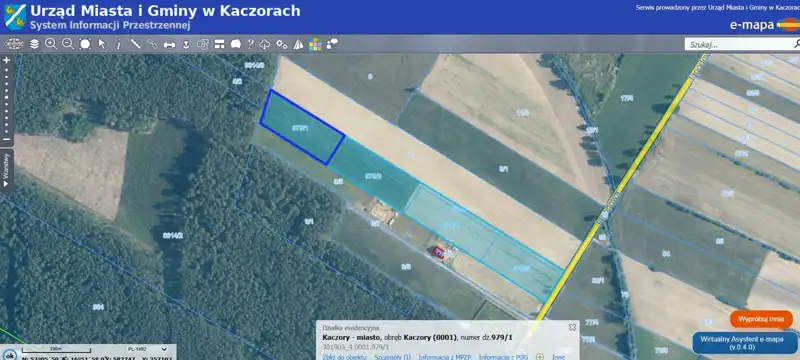
Task: Follow the Informacja z MPZP link
Action: coord(445,357)
